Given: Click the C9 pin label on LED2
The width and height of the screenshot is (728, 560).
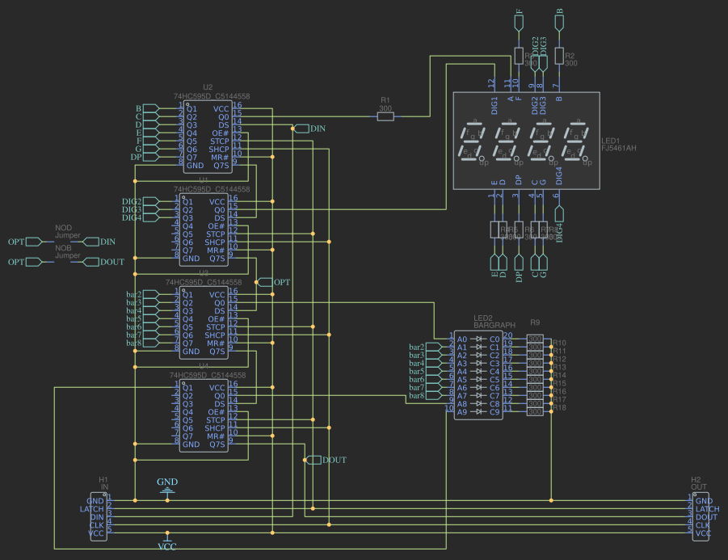Looking at the screenshot, I should tap(494, 412).
